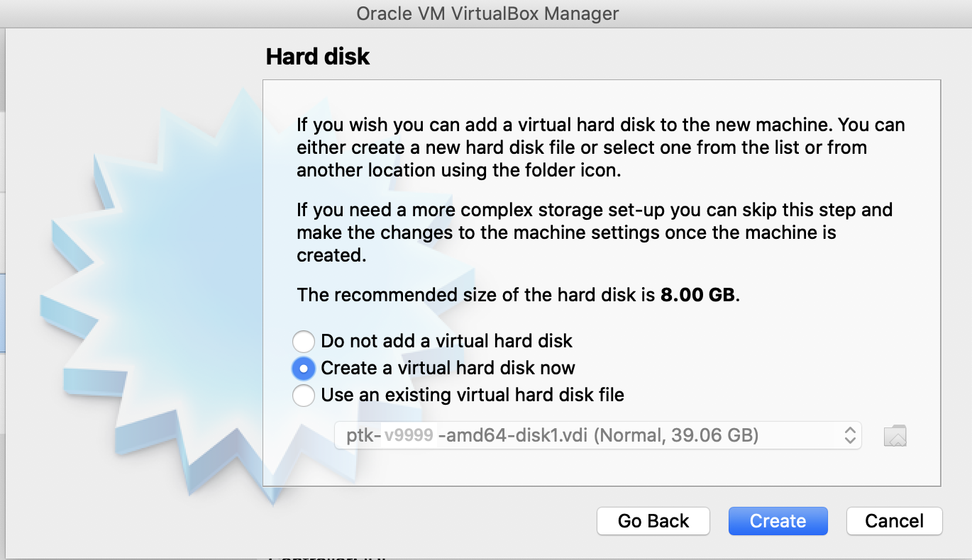The width and height of the screenshot is (972, 560).
Task: Select 'Do not add a virtual hard disk'
Action: (x=304, y=342)
